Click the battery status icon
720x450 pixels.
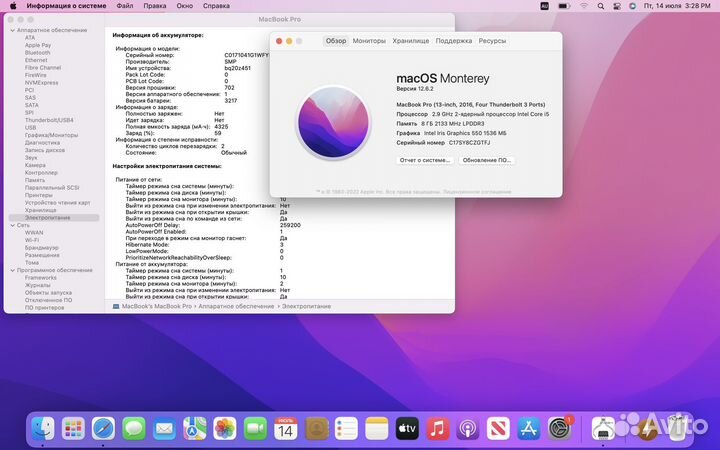click(564, 6)
